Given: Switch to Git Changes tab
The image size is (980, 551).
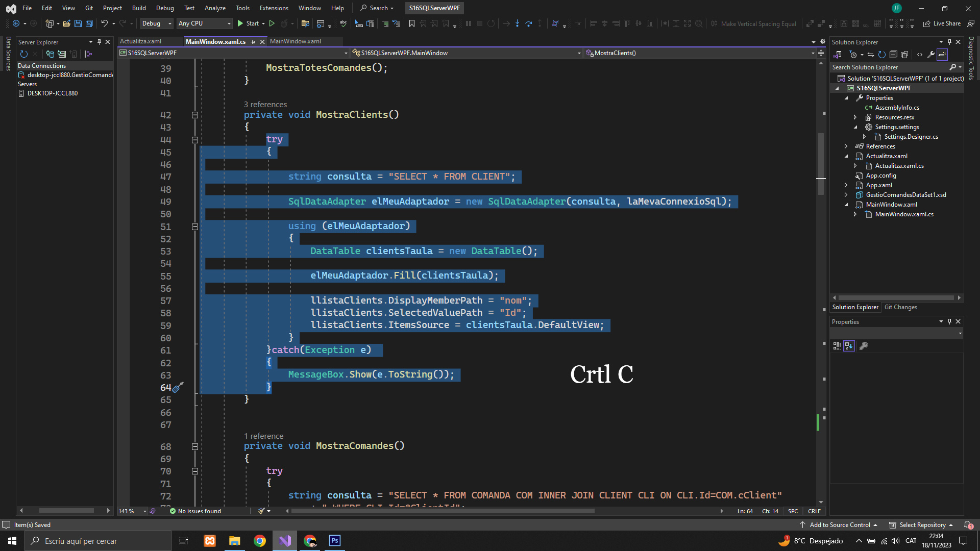Looking at the screenshot, I should (x=900, y=307).
